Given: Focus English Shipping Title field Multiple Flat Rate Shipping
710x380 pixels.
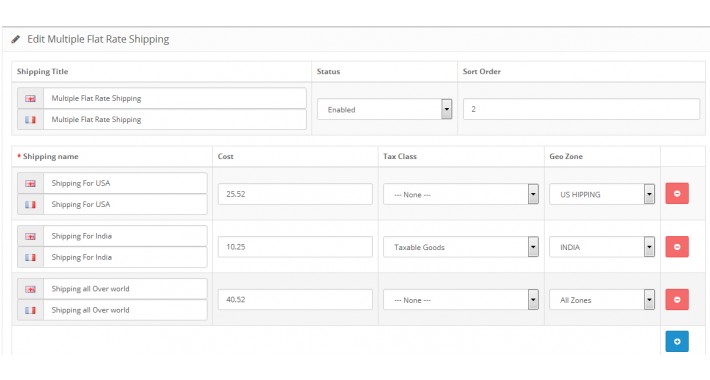Looking at the screenshot, I should tap(175, 98).
